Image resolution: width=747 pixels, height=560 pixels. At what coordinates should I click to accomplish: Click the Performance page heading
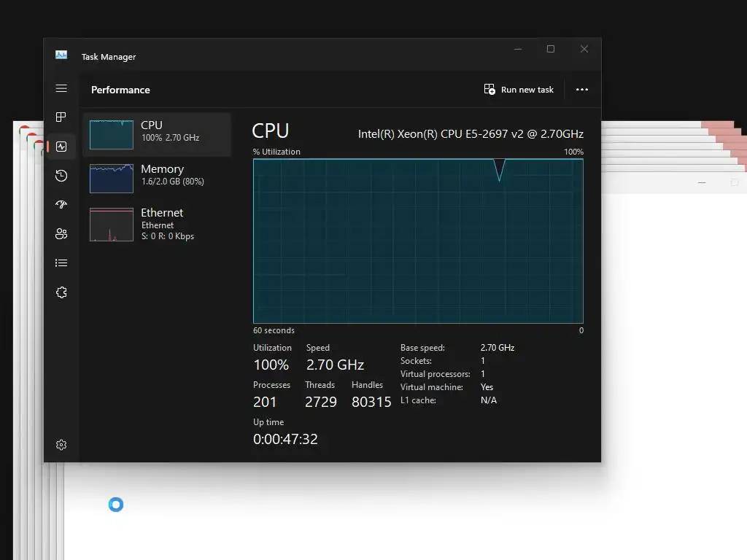(120, 90)
